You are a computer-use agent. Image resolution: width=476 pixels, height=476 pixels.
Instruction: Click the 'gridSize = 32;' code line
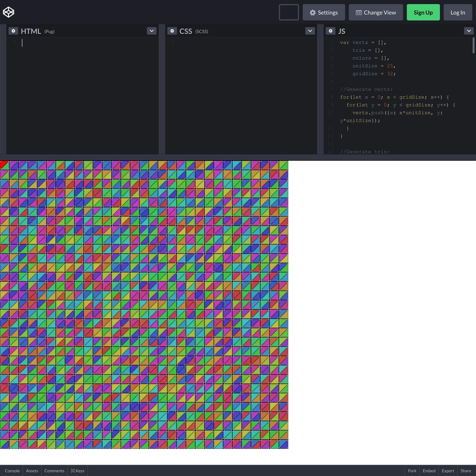pos(374,73)
